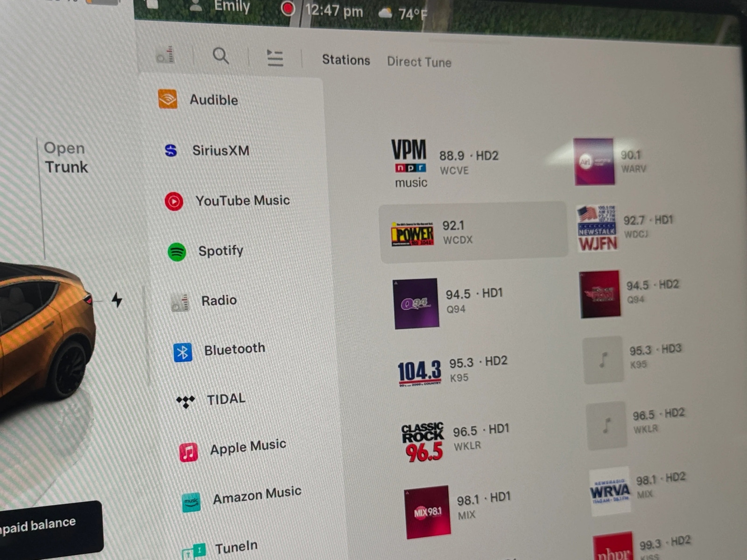The width and height of the screenshot is (747, 560).
Task: Choose the Bluetooth label
Action: (x=235, y=349)
